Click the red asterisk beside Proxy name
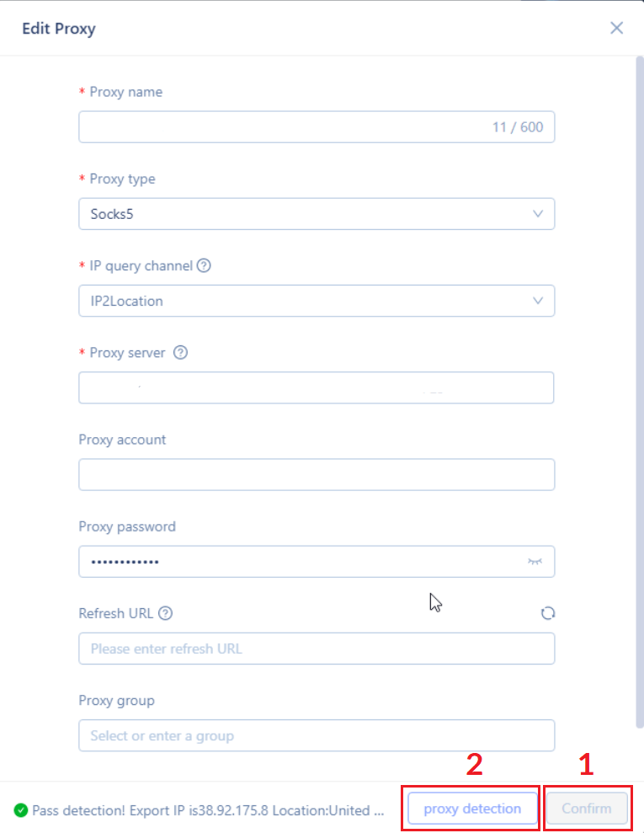644x833 pixels. (x=82, y=92)
